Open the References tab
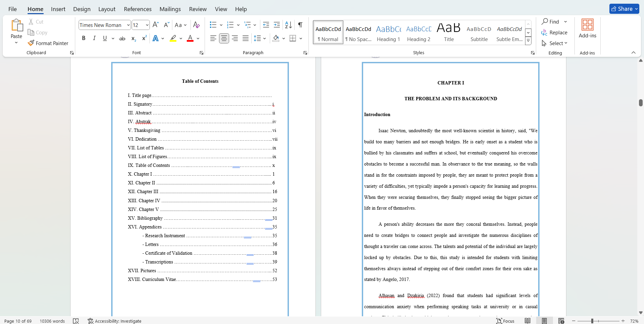 [137, 9]
